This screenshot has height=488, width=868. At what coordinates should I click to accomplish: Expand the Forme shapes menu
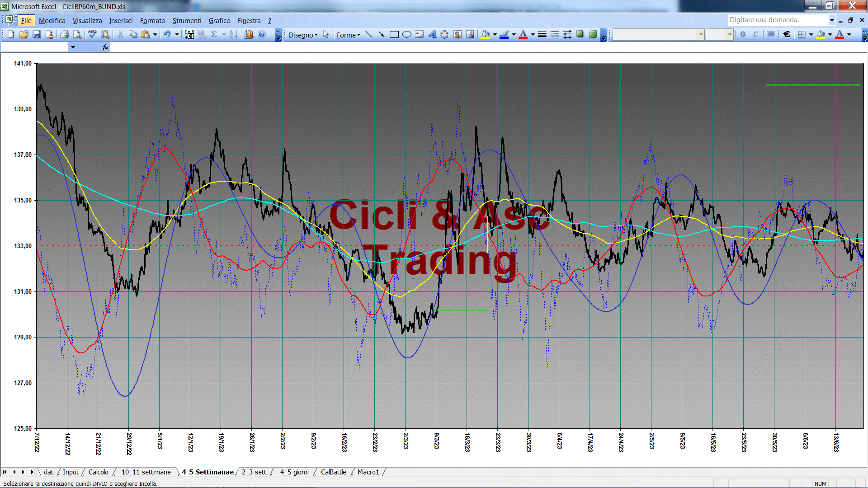(x=348, y=35)
